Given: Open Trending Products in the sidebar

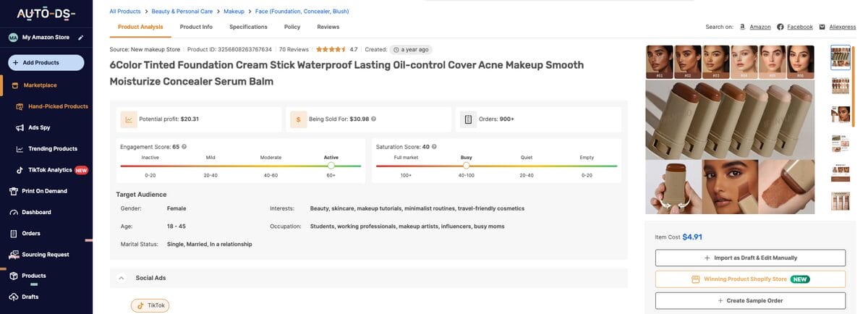Looking at the screenshot, I should [x=46, y=149].
